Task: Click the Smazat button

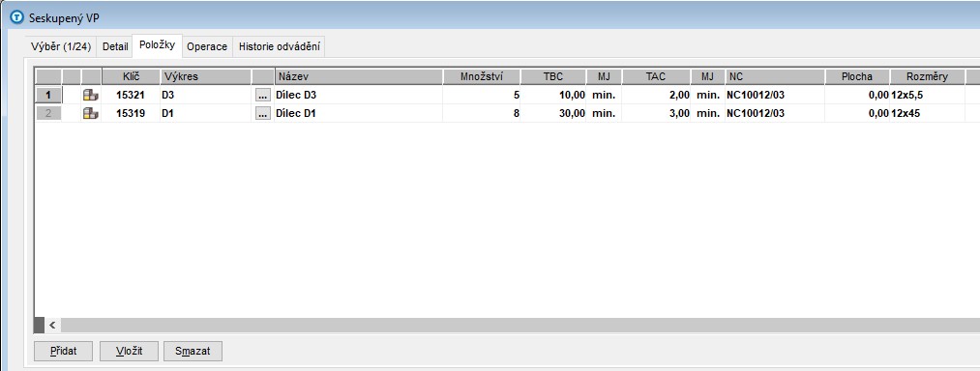Action: tap(193, 351)
